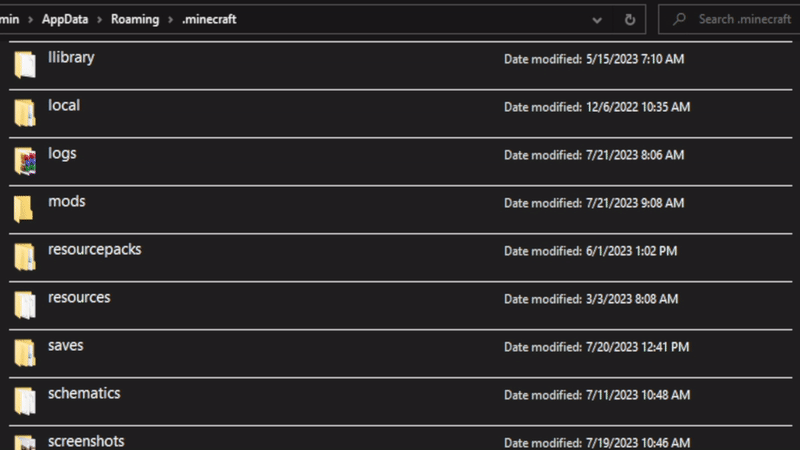The image size is (800, 450).
Task: Click the logs folder icon
Action: pos(25,160)
